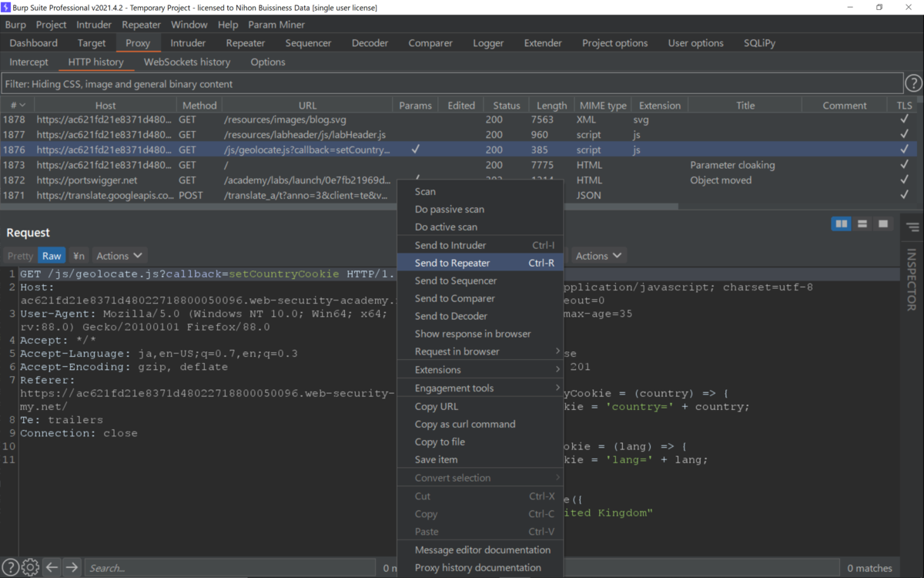Select Scan in context menu

(480, 192)
